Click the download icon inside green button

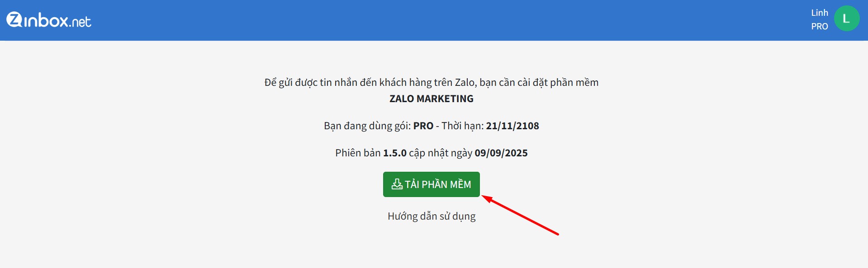[x=397, y=184]
